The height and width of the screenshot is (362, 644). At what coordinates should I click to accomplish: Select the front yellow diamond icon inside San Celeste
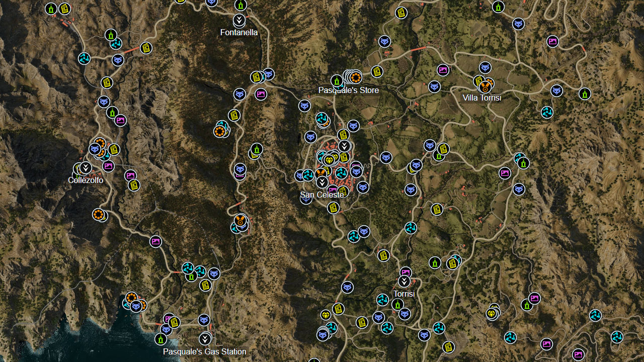(329, 160)
